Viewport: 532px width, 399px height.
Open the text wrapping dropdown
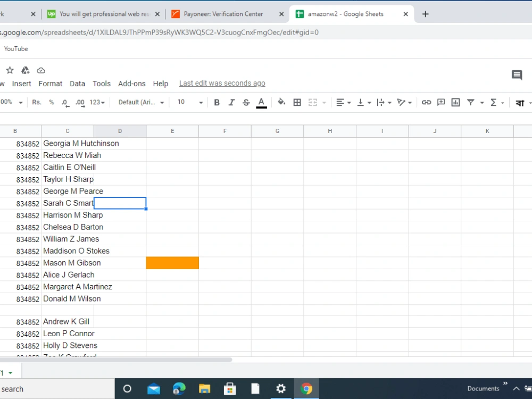click(384, 102)
